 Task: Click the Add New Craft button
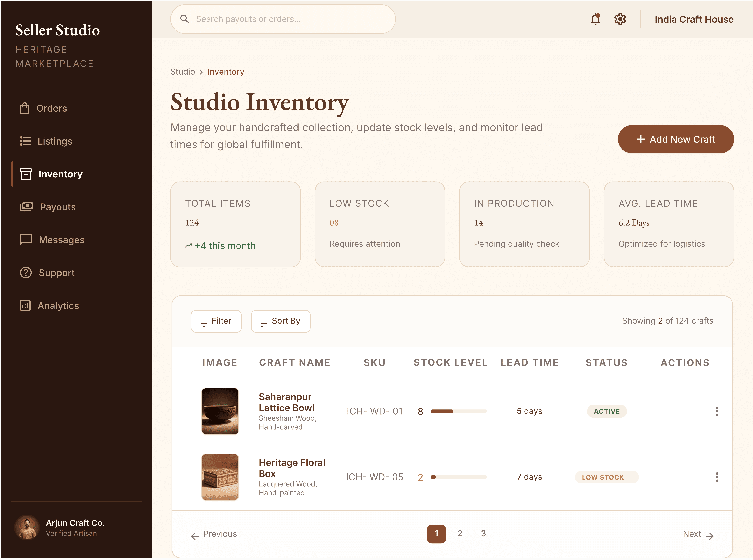coord(676,139)
